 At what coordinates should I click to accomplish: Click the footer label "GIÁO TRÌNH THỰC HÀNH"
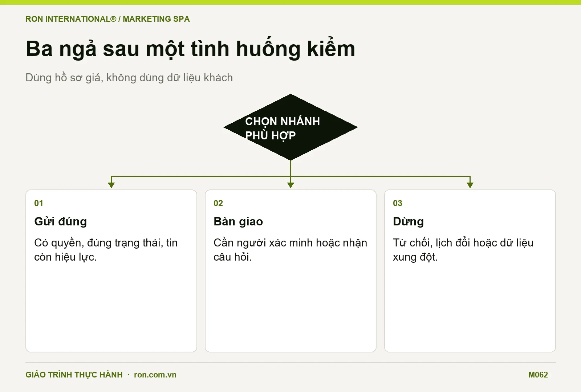pyautogui.click(x=74, y=375)
